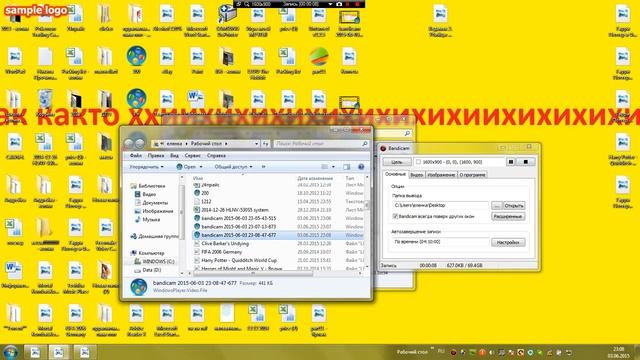Switch to Bandicam's Видео tab
The height and width of the screenshot is (360, 640).
[x=416, y=175]
